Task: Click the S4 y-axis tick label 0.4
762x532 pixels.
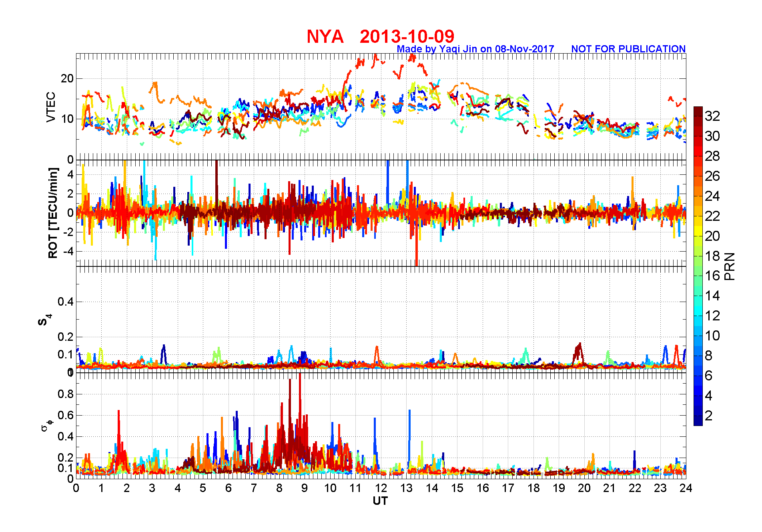Action: pos(65,302)
